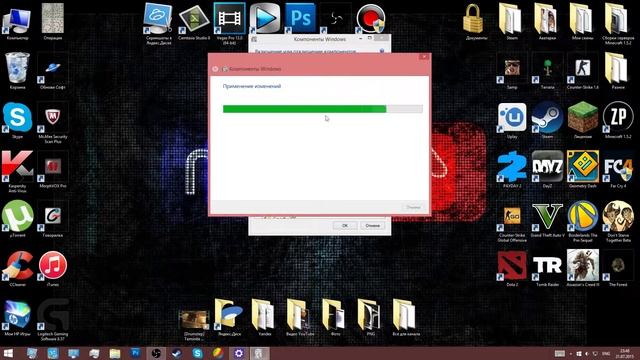Open the clock and date in tray
This screenshot has width=640, height=360.
click(624, 353)
